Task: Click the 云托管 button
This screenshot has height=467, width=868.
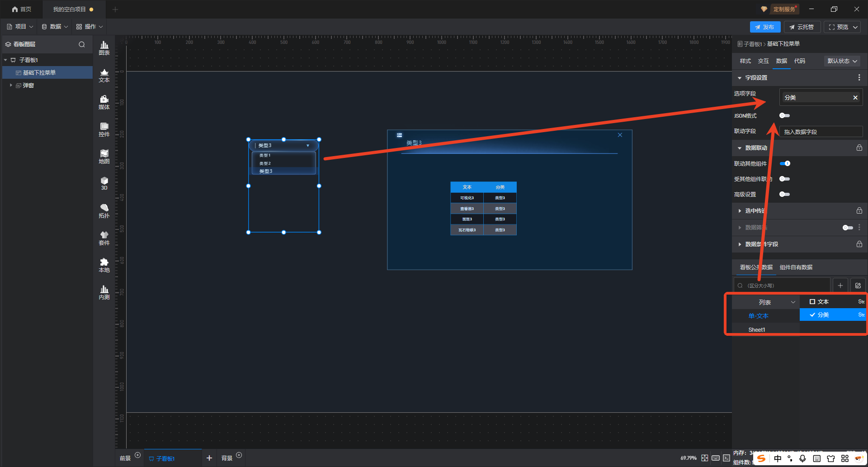Action: [x=802, y=27]
